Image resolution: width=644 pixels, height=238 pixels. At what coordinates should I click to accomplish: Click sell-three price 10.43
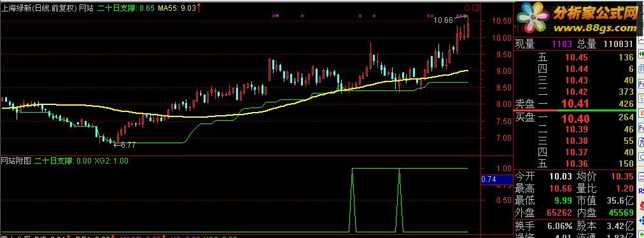click(577, 80)
